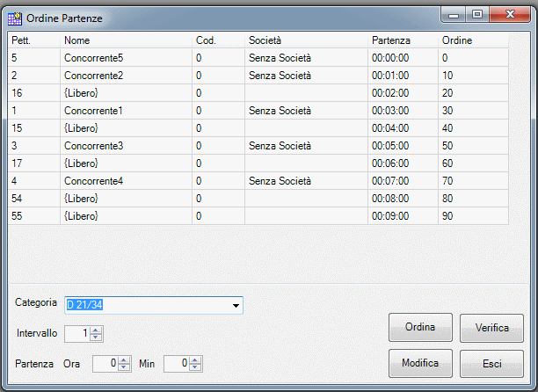Focus the Intervallo number field

[77, 334]
